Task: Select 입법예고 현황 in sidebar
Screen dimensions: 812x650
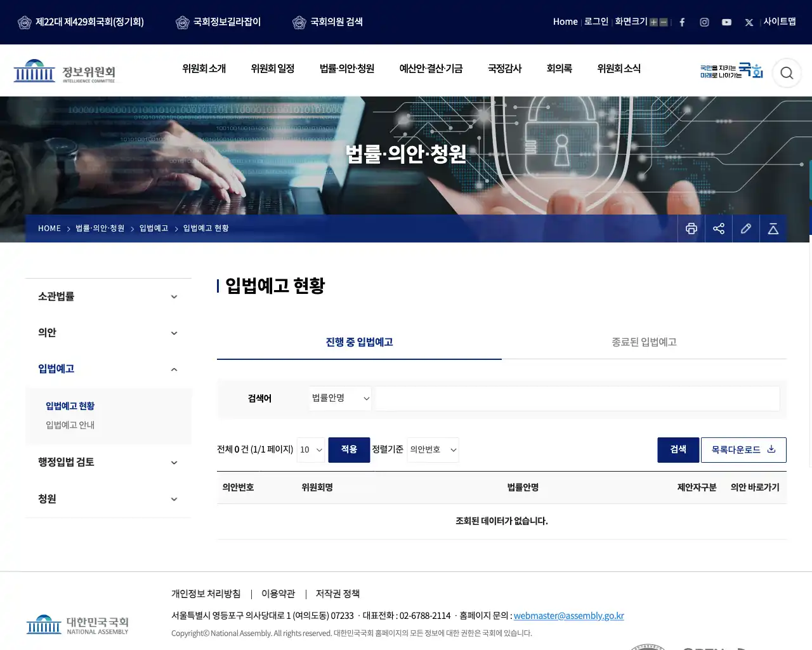Action: pos(70,406)
